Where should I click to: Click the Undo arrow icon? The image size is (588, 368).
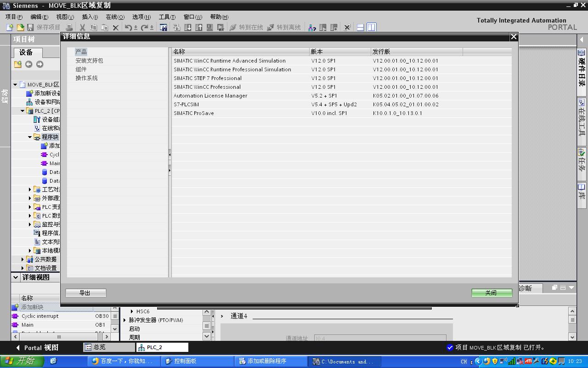[129, 28]
